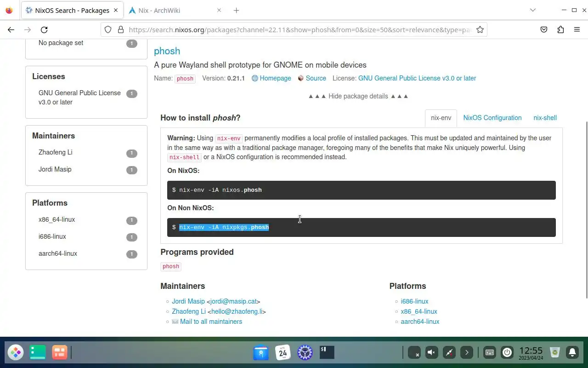Click the pen-like tray icon
588x368 pixels.
(449, 352)
